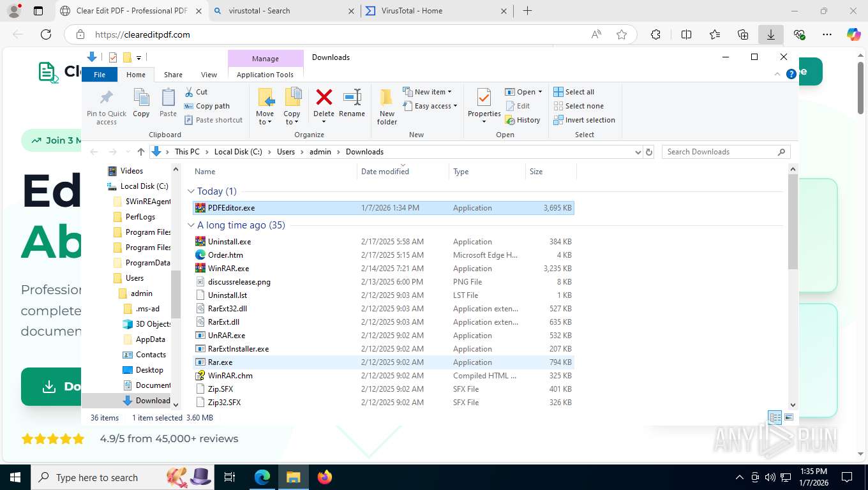Select Desktop in navigation tree
The height and width of the screenshot is (490, 868).
(149, 370)
